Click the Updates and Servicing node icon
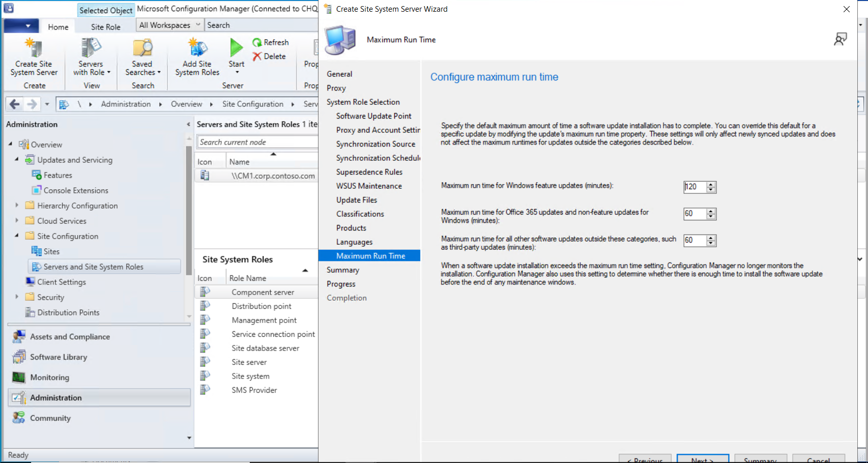The image size is (868, 463). 30,160
